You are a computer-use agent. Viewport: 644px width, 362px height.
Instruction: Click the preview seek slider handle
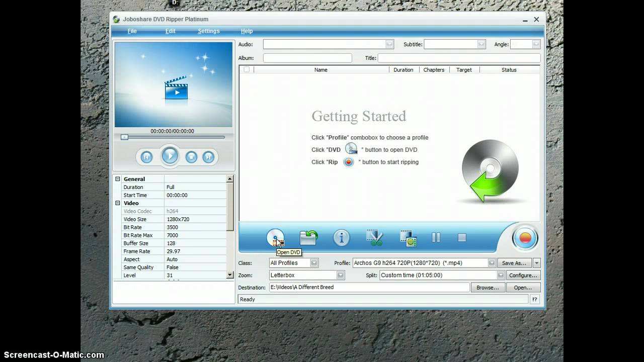pyautogui.click(x=124, y=137)
